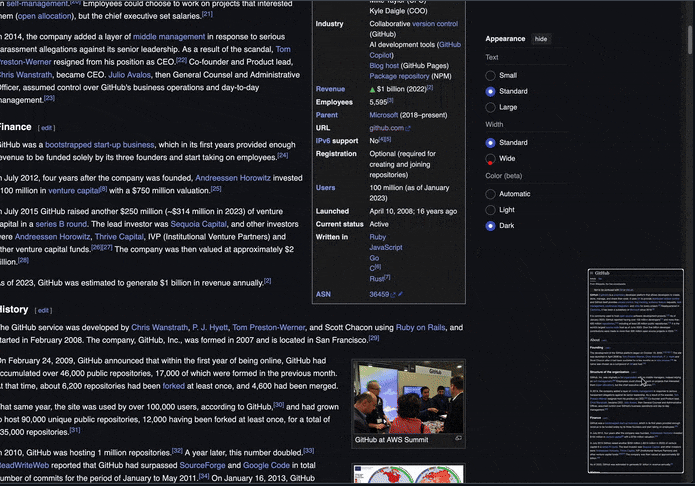Click the pencil edit icon beside ASN 36459
695x486 pixels.
coord(401,295)
